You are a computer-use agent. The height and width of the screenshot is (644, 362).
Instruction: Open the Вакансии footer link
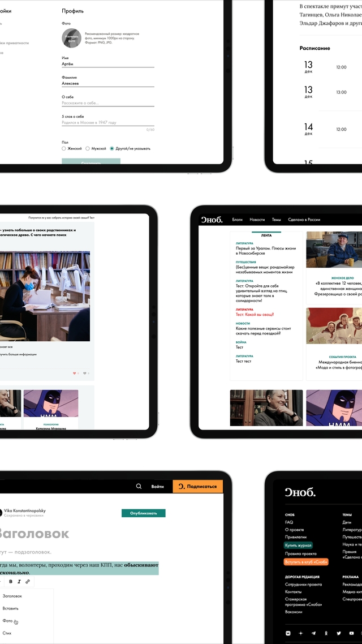(294, 612)
